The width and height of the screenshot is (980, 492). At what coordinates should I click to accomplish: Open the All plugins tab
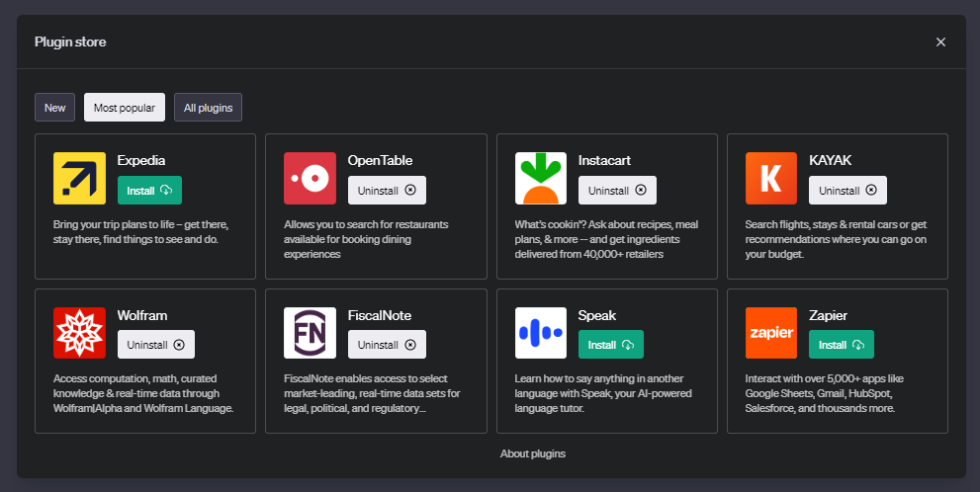(x=208, y=108)
